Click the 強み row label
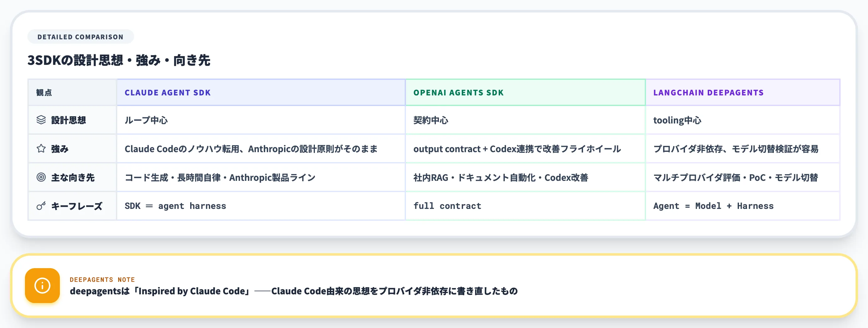Image resolution: width=868 pixels, height=328 pixels. pyautogui.click(x=60, y=149)
